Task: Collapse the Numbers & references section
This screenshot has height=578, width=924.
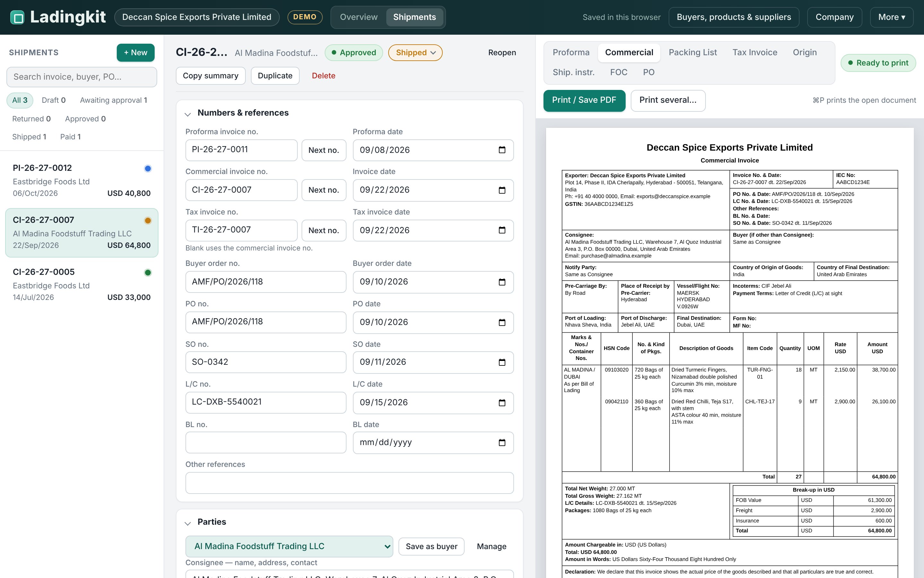Action: pyautogui.click(x=187, y=114)
